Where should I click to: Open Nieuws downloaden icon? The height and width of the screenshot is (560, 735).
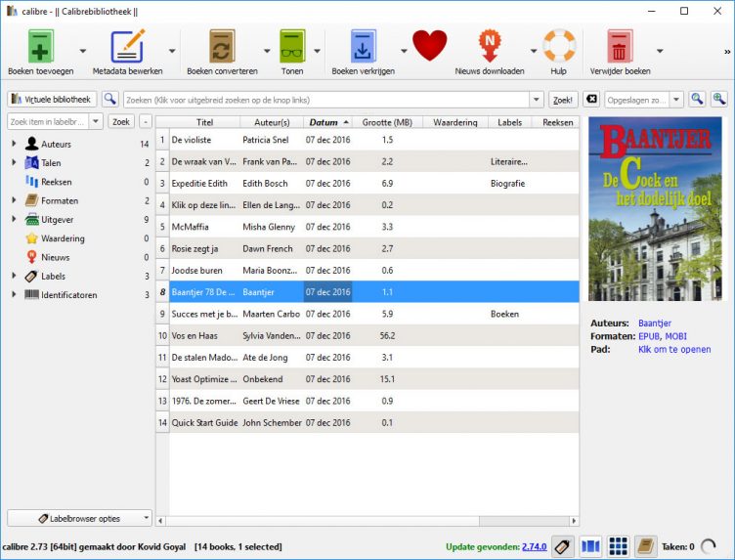coord(490,46)
